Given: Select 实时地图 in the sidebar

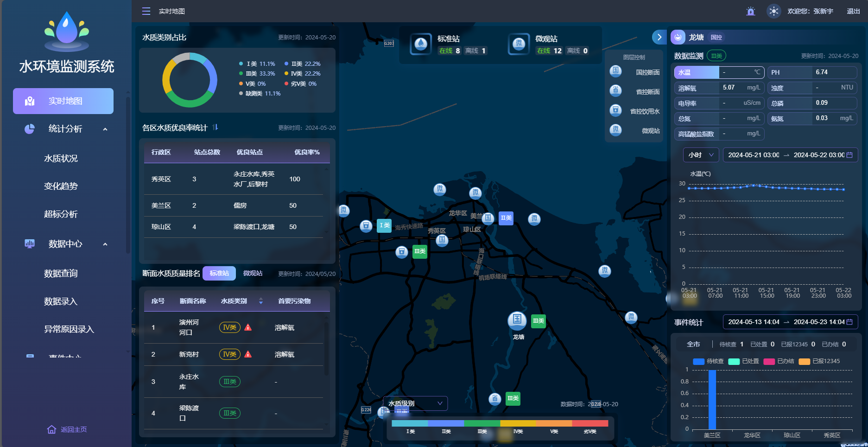Looking at the screenshot, I should (63, 101).
